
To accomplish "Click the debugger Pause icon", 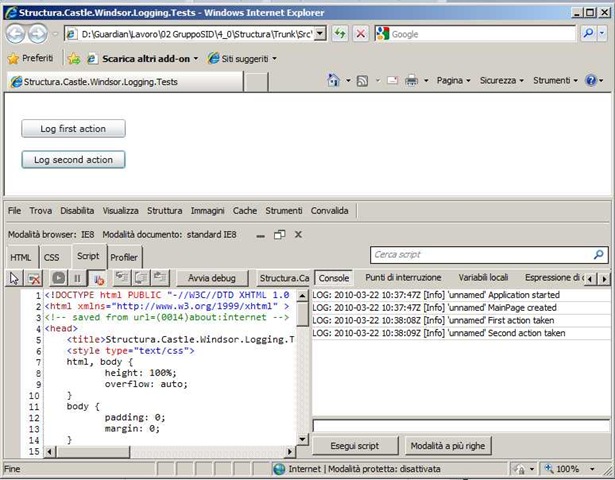I will 77,278.
